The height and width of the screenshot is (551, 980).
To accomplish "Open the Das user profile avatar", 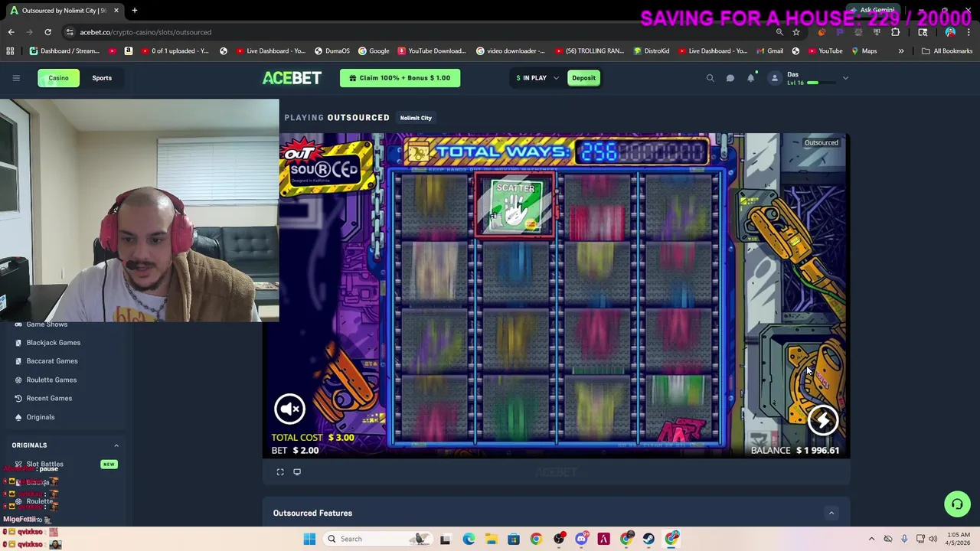I will [x=774, y=78].
